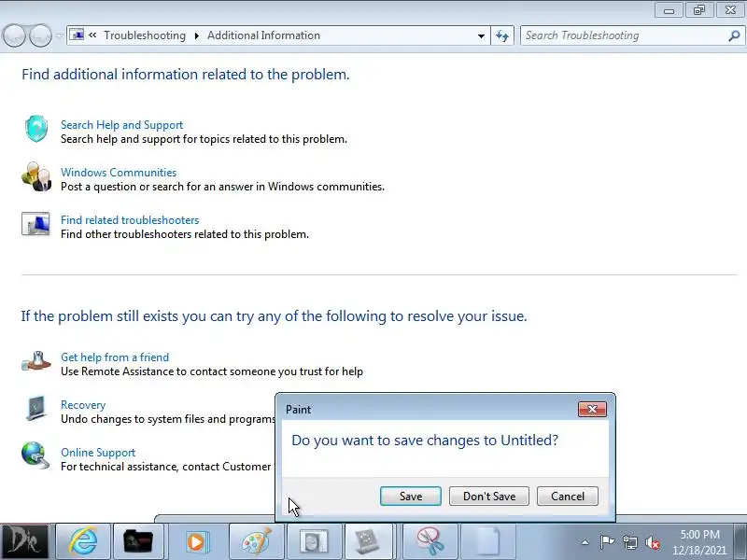Screen dimensions: 747x560
Task: Click text 'Do you want to save changes to Untitled?'
Action: tap(425, 440)
